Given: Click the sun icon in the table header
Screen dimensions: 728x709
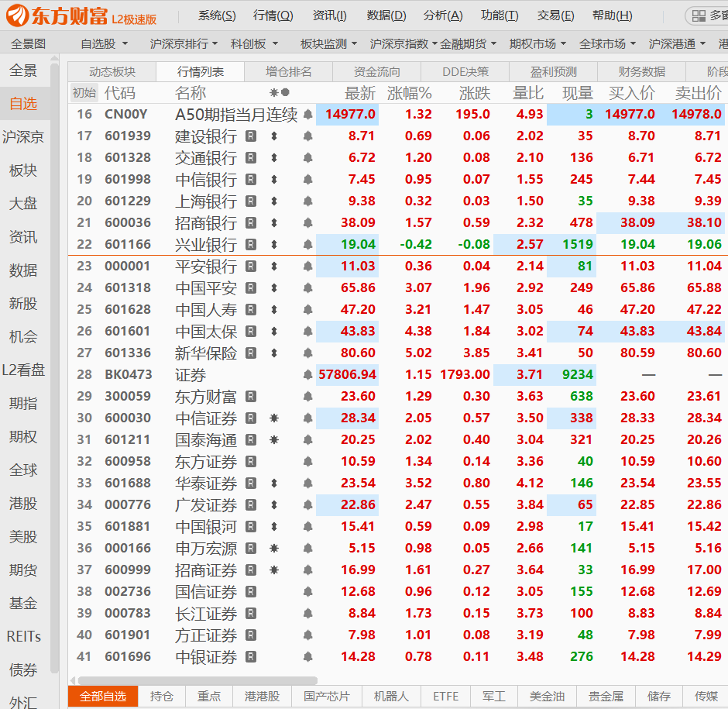Looking at the screenshot, I should tap(274, 93).
